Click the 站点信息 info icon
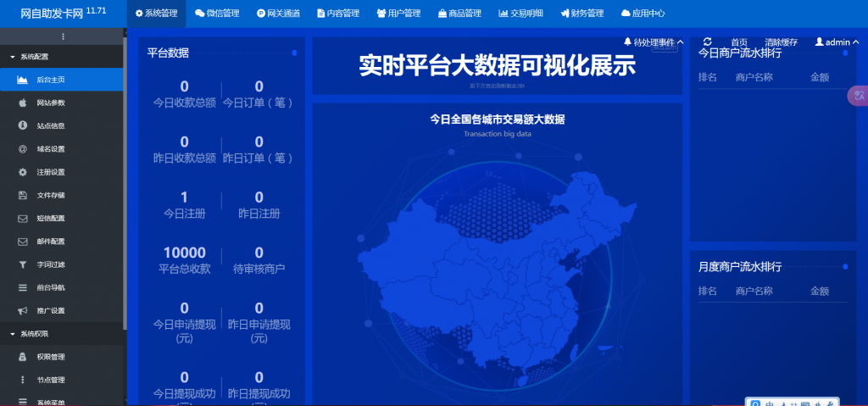This screenshot has height=406, width=868. pos(23,125)
